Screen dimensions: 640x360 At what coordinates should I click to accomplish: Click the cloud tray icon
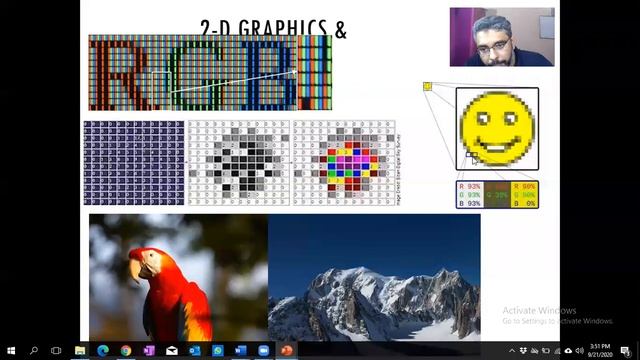[568, 351]
